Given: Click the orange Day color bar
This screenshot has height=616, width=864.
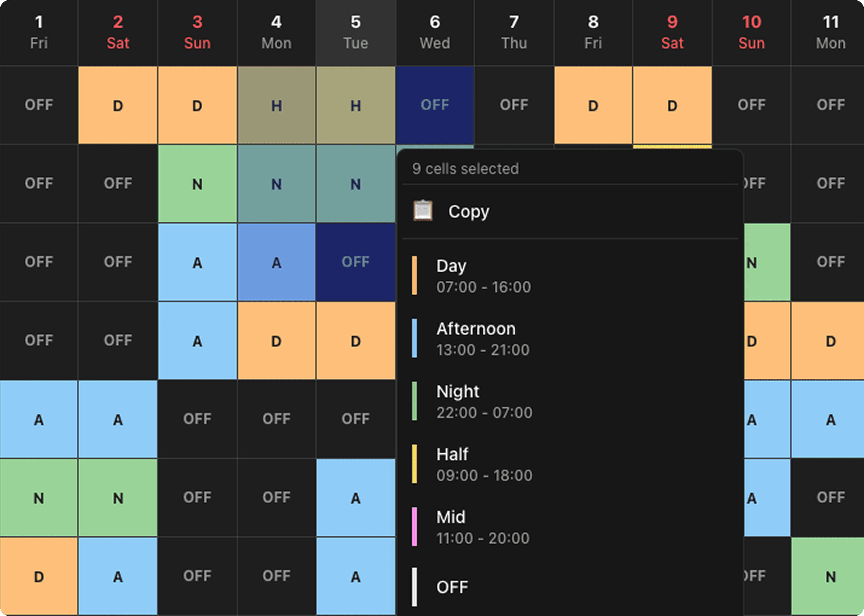Looking at the screenshot, I should (414, 276).
